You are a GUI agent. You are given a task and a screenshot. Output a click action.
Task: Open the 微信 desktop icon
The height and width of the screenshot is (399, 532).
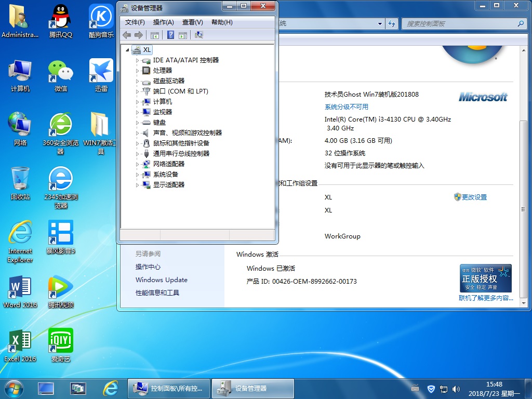61,75
